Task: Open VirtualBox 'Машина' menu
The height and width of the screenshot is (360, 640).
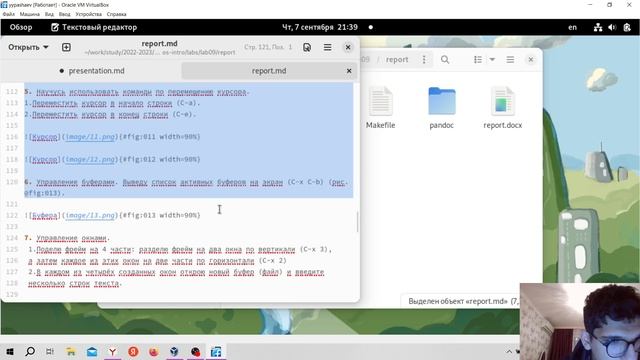Action: pos(30,14)
